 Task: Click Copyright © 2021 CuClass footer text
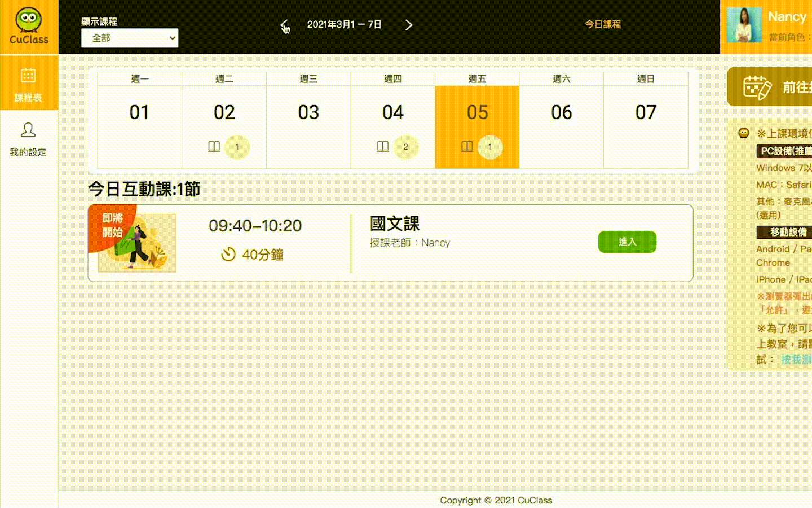click(496, 500)
